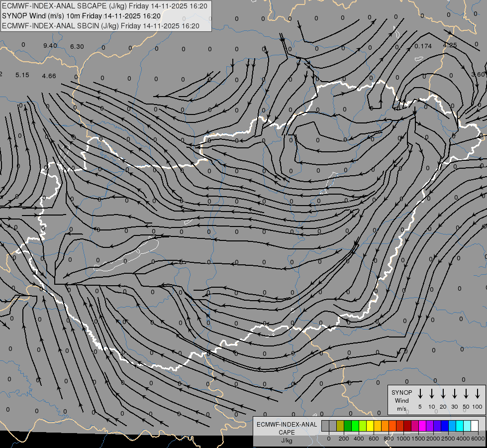Image resolution: width=487 pixels, height=448 pixels.
Task: Click the 800 tick label on color scale
Action: click(x=389, y=439)
